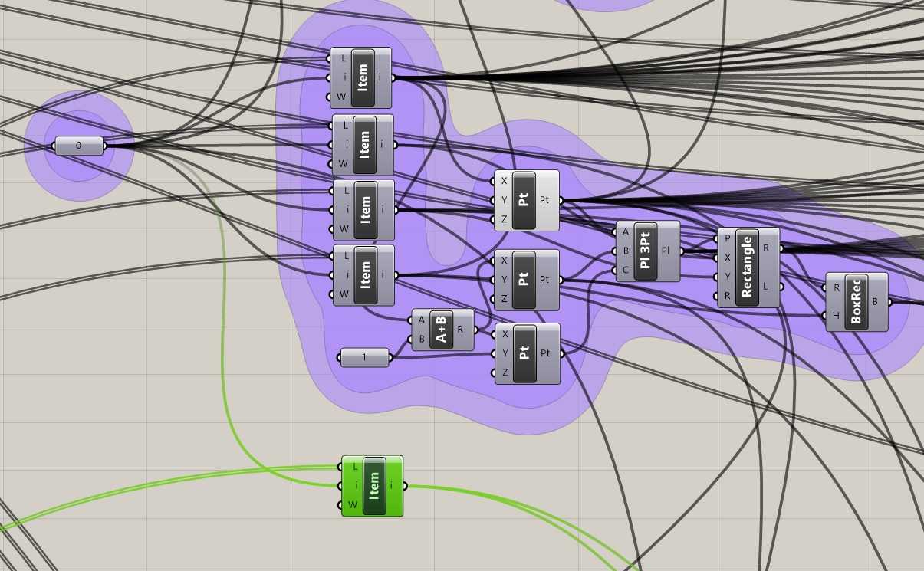Click the P input of the Rectangle component
The width and height of the screenshot is (924, 571).
click(x=727, y=238)
